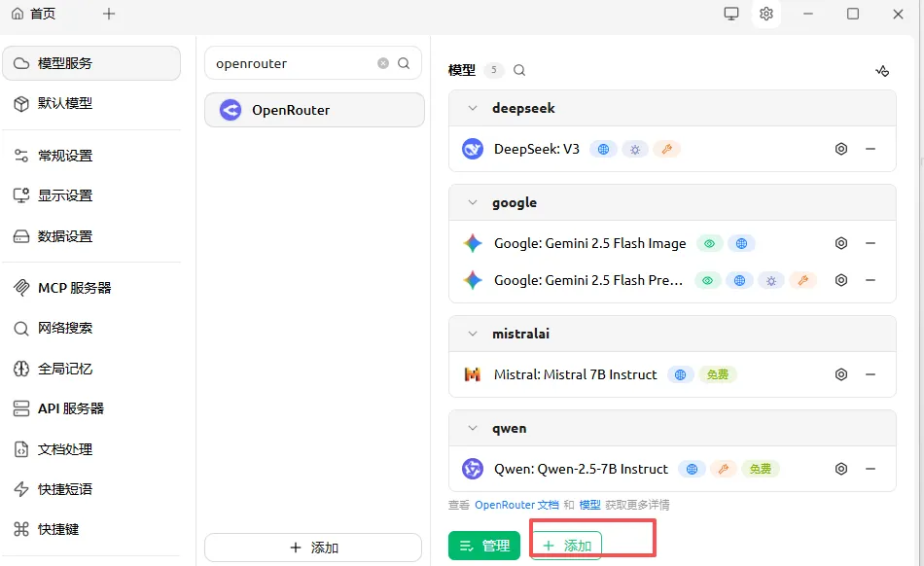Select the OpenRouter provider entry

pos(315,110)
